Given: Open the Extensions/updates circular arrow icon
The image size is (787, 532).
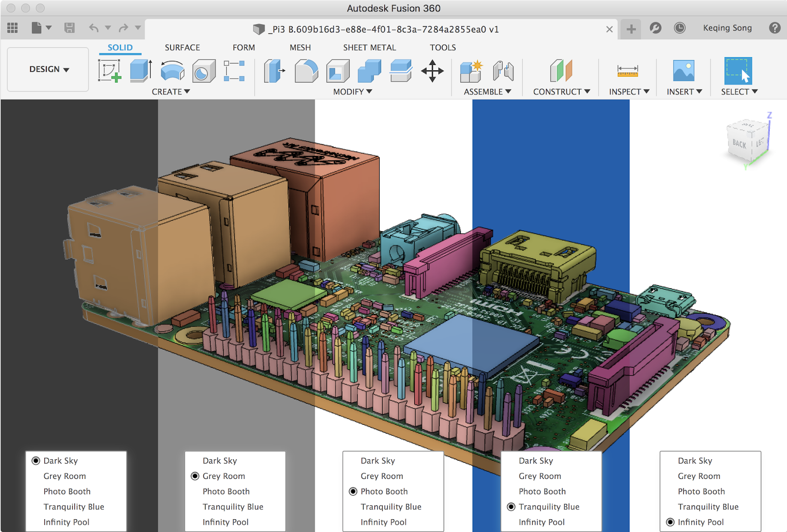Looking at the screenshot, I should [655, 28].
